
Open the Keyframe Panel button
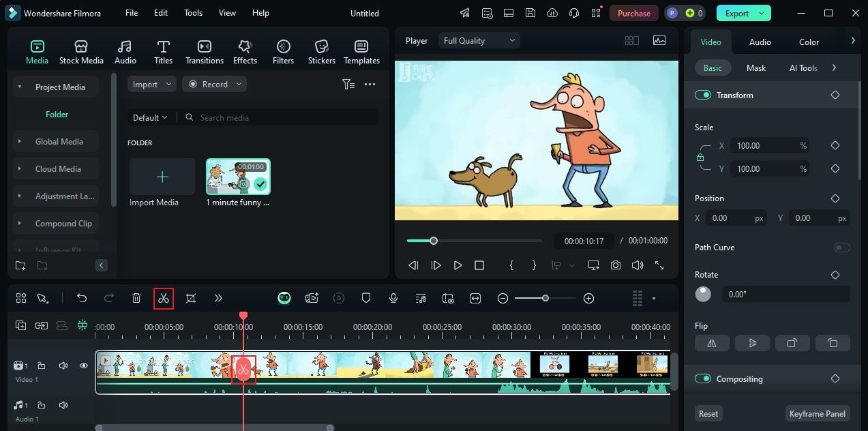pos(817,413)
